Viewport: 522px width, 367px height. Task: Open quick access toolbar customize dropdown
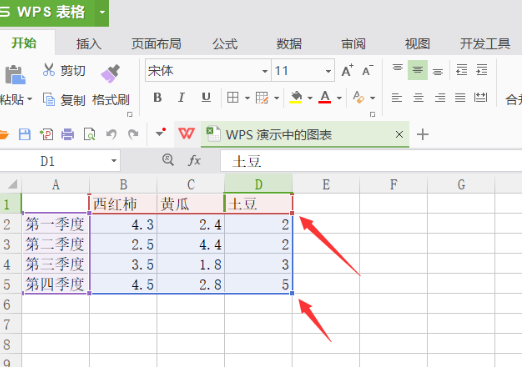[161, 133]
